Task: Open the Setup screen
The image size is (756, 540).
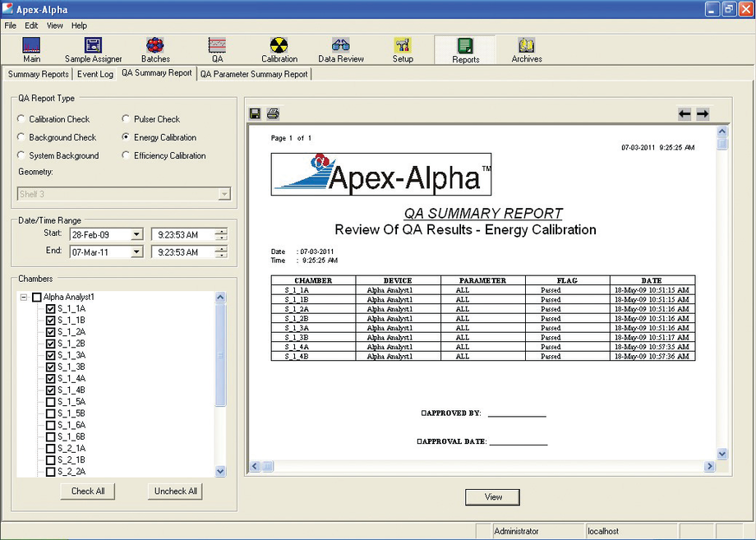Action: pos(403,49)
